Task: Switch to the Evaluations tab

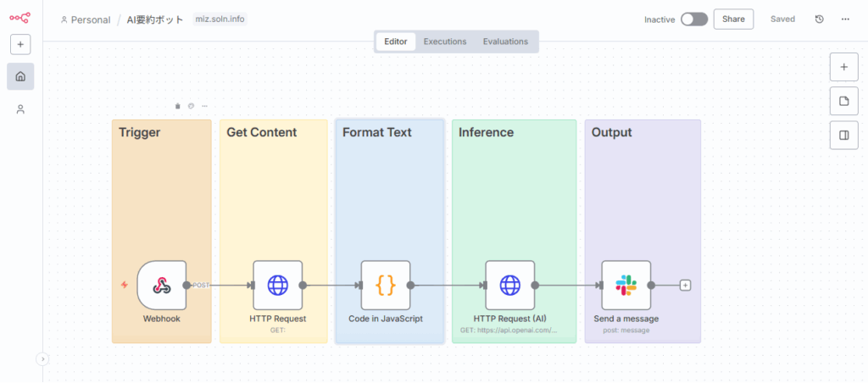Action: pos(505,42)
